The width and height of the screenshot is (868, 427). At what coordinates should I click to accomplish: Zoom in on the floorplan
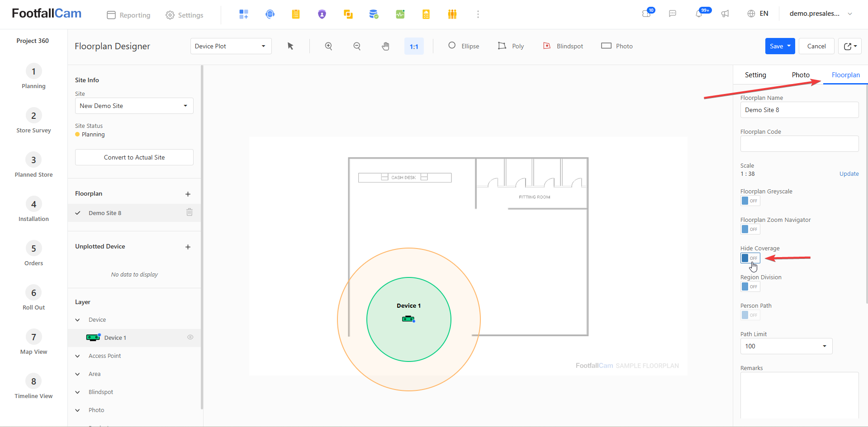click(x=329, y=46)
